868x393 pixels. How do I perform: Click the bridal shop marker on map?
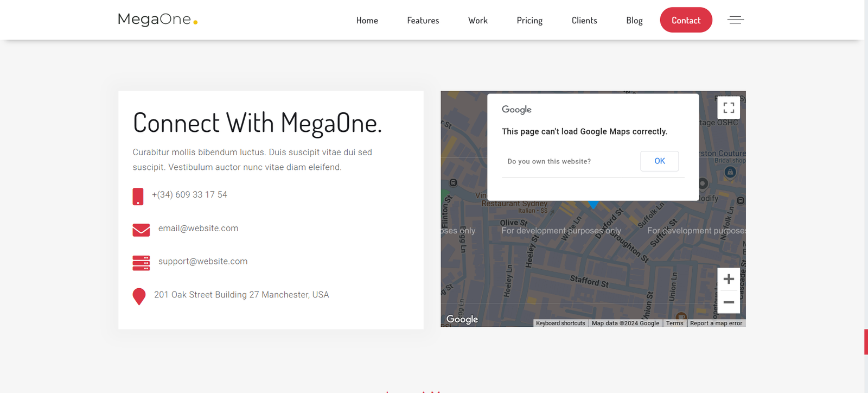(730, 172)
